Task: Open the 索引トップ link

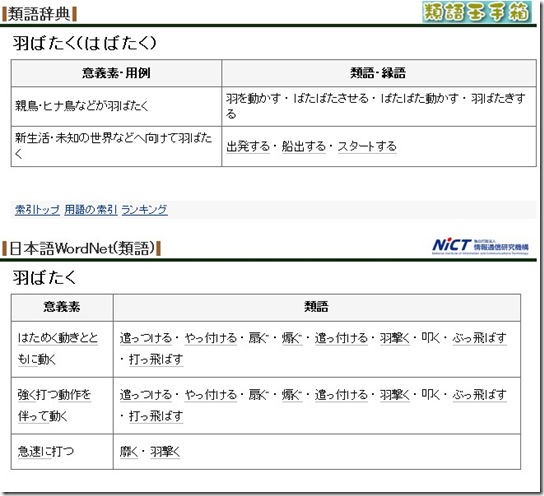Action: point(37,209)
